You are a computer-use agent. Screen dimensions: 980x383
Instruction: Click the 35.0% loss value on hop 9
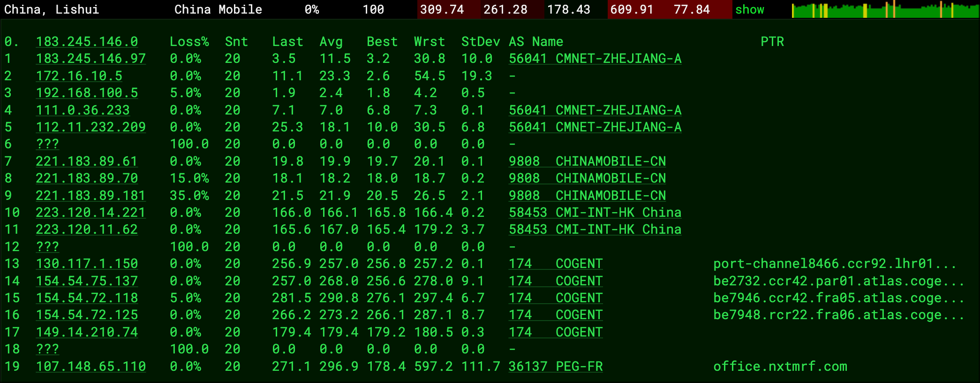click(x=189, y=196)
